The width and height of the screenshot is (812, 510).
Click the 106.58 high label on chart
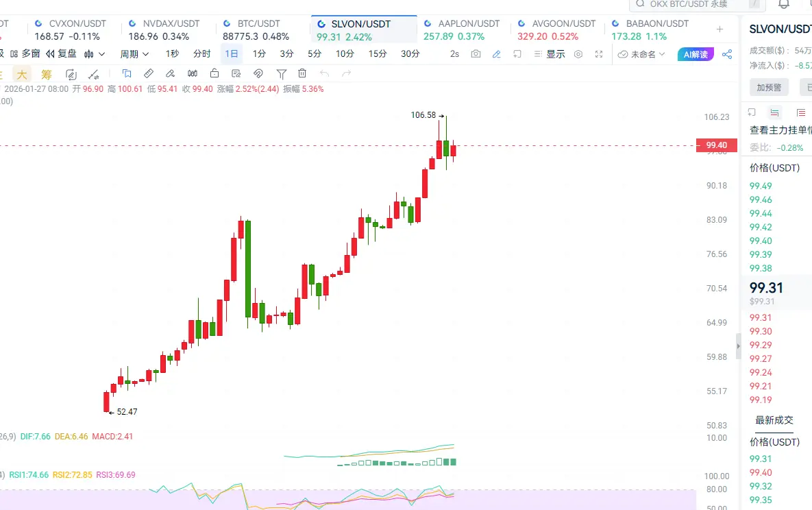point(423,115)
